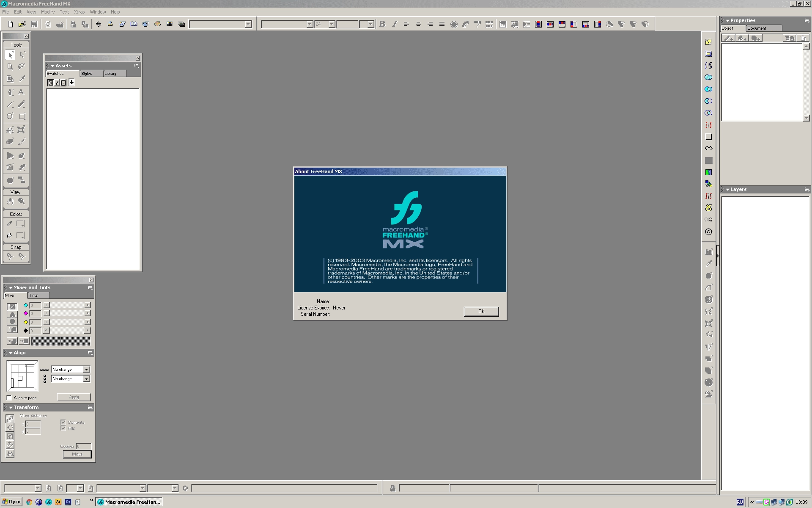Select CMYK mode button in Mixer
The image size is (812, 508).
click(x=12, y=306)
